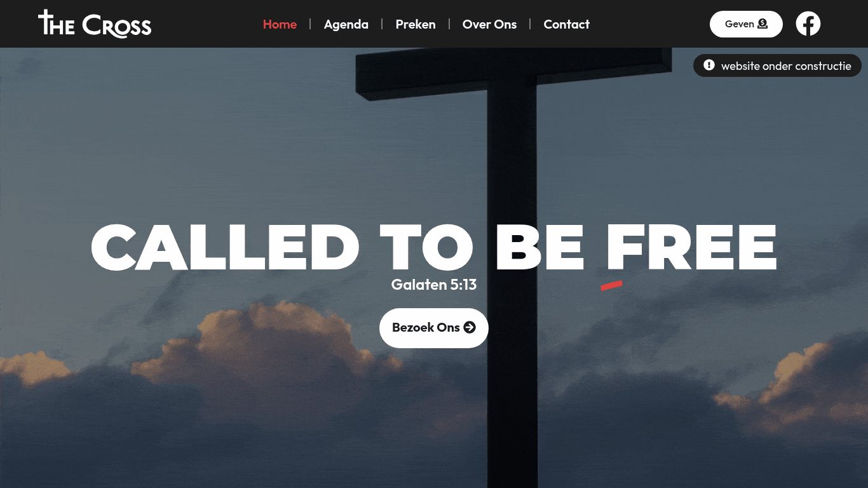The height and width of the screenshot is (488, 868).
Task: Open the Facebook page icon
Action: coord(808,24)
